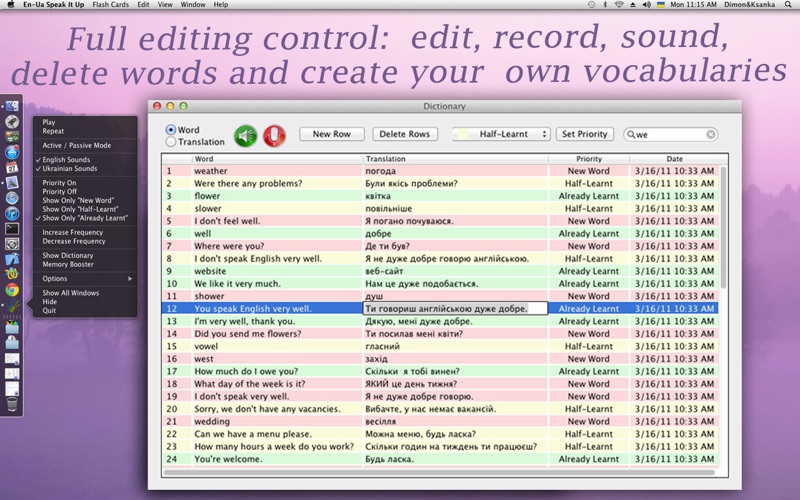Click the Bluetooth status icon
This screenshot has height=500, width=800.
(605, 5)
